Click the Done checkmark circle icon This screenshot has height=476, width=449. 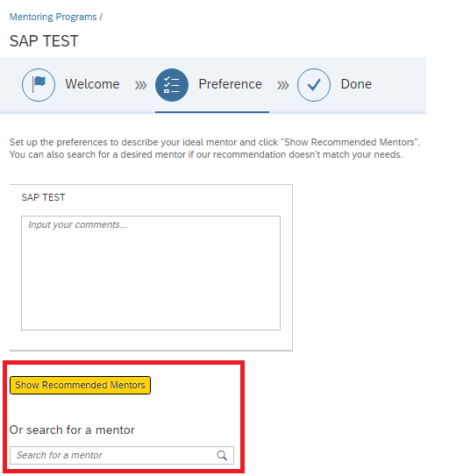[x=314, y=85]
